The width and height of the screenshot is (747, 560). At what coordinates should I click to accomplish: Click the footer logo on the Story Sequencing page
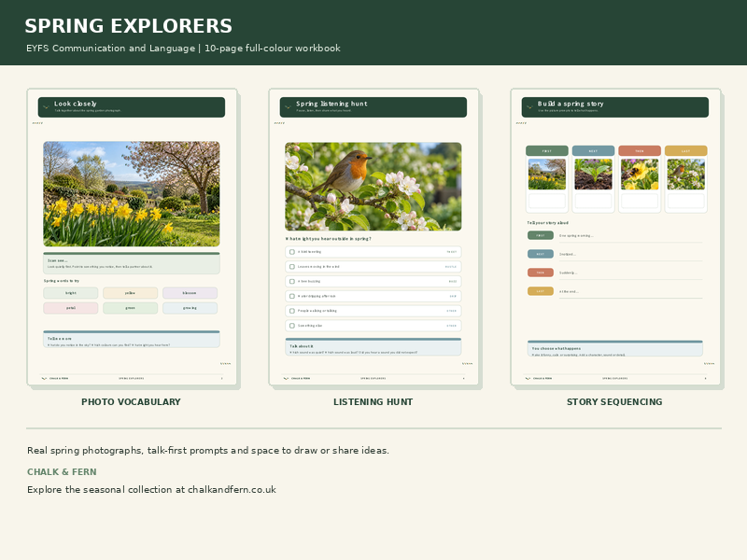(x=528, y=379)
